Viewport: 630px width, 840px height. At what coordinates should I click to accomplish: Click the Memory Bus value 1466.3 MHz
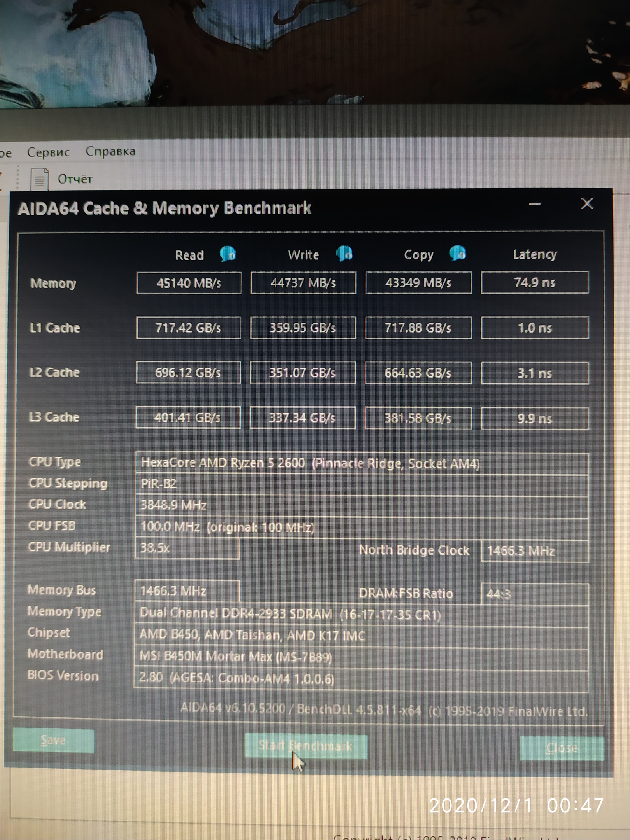[187, 591]
